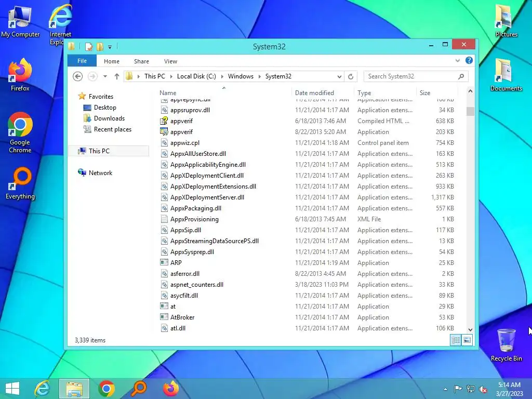Image resolution: width=532 pixels, height=399 pixels.
Task: Select the ARP application file
Action: (x=307, y=262)
